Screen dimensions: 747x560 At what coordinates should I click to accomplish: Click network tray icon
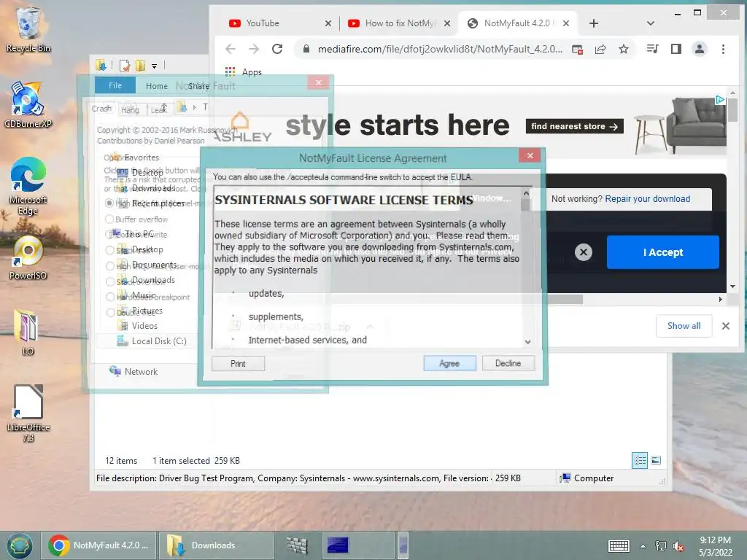660,546
